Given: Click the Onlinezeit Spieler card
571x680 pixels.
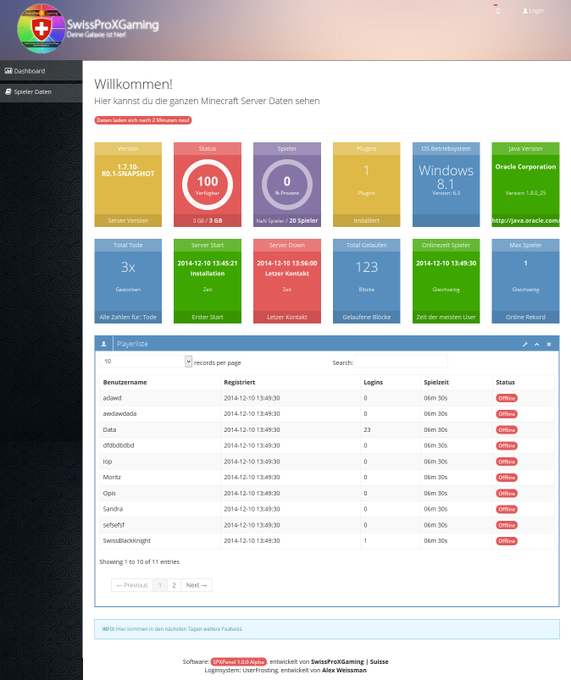Looking at the screenshot, I should point(446,281).
